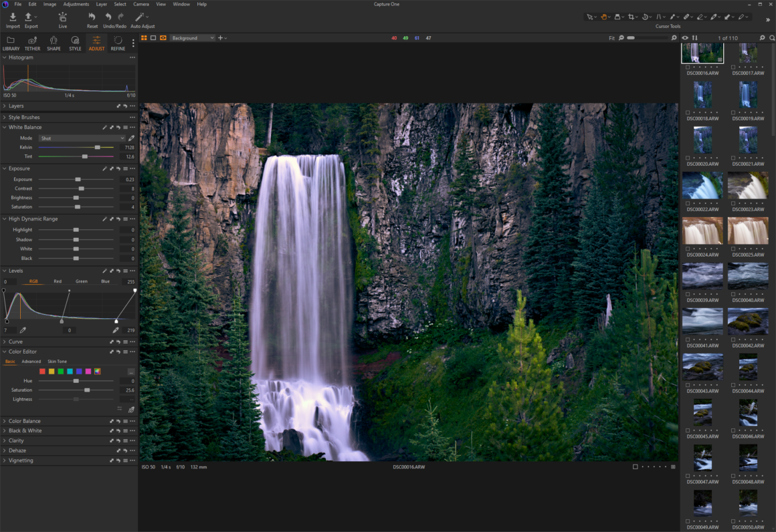Select the Rotate cursor tool

[645, 17]
